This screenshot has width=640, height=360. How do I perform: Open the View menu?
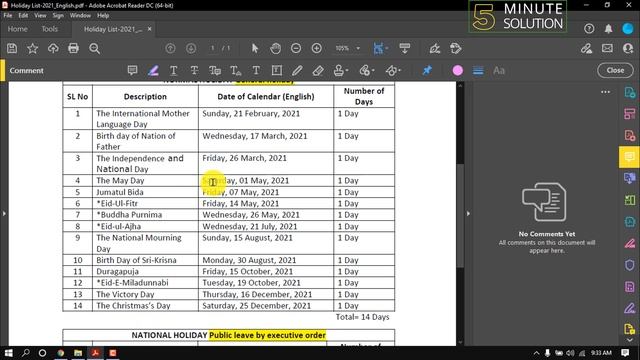point(40,16)
